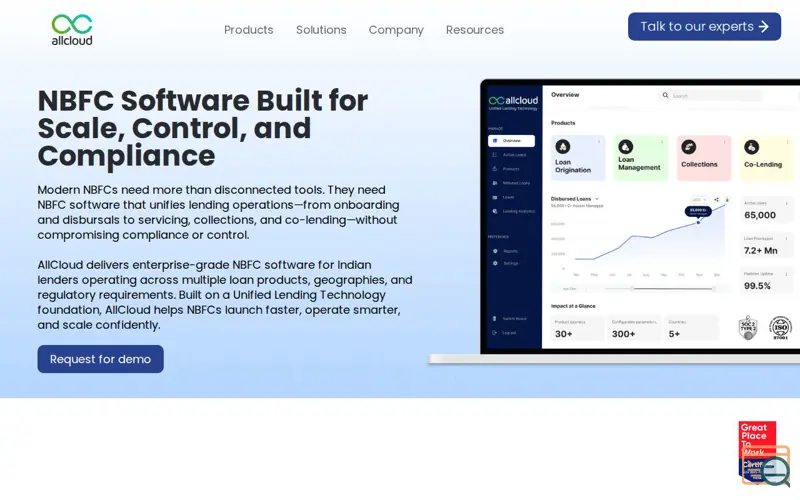Click the SOC 2 Type 2 badge
The height and width of the screenshot is (500, 800).
click(748, 328)
